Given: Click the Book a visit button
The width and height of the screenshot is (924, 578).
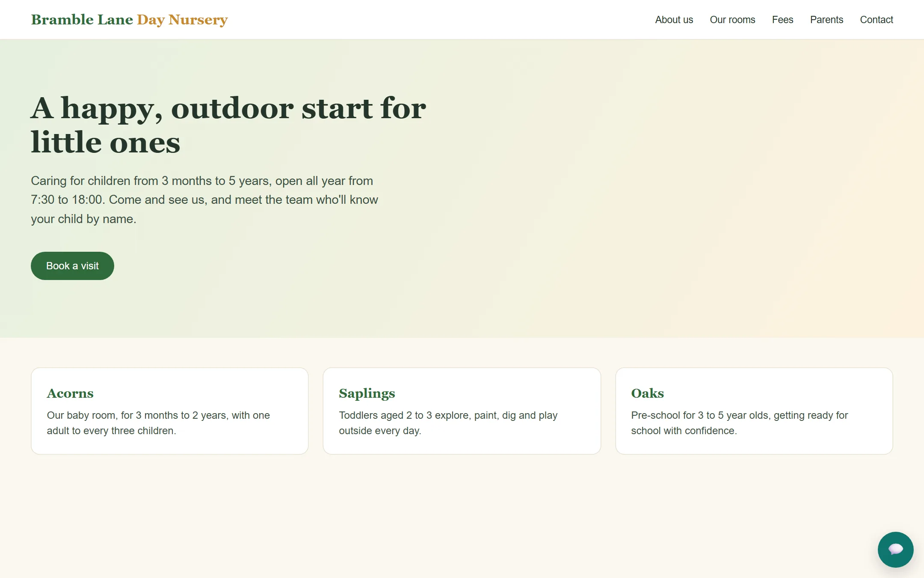Looking at the screenshot, I should point(72,266).
